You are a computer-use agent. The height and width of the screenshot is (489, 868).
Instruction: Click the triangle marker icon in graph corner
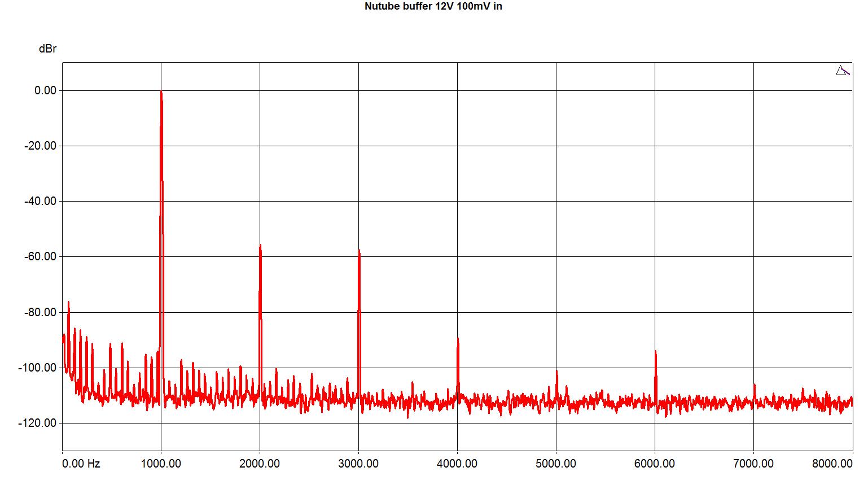click(x=842, y=71)
